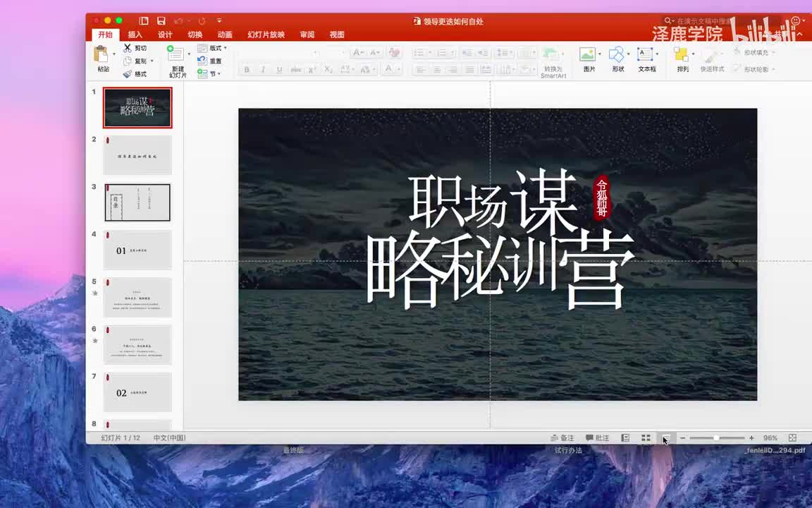Open the Design (设计) tab
The image size is (812, 508).
pos(165,35)
